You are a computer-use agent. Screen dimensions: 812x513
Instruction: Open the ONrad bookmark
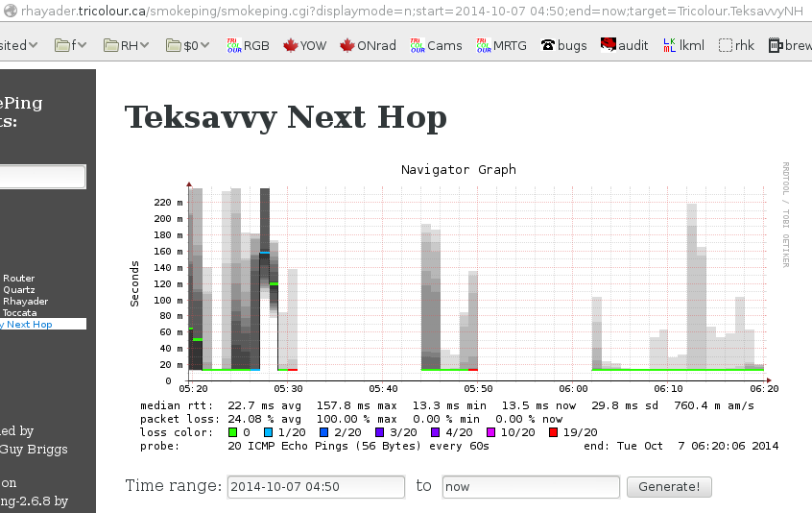click(368, 45)
